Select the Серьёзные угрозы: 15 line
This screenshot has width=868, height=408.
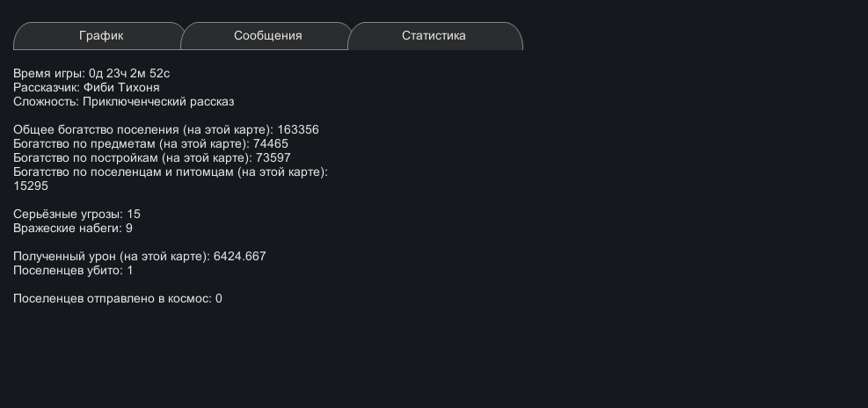77,215
